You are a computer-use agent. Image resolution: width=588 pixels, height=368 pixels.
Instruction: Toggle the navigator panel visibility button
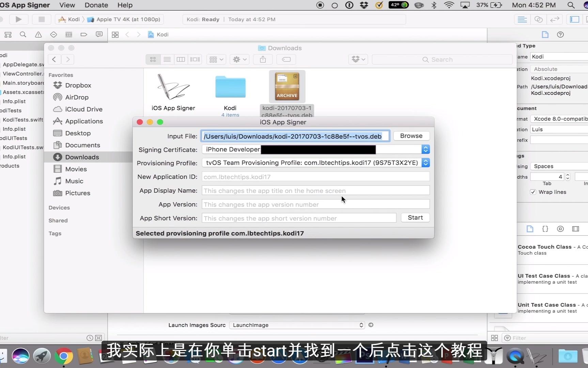tap(575, 19)
